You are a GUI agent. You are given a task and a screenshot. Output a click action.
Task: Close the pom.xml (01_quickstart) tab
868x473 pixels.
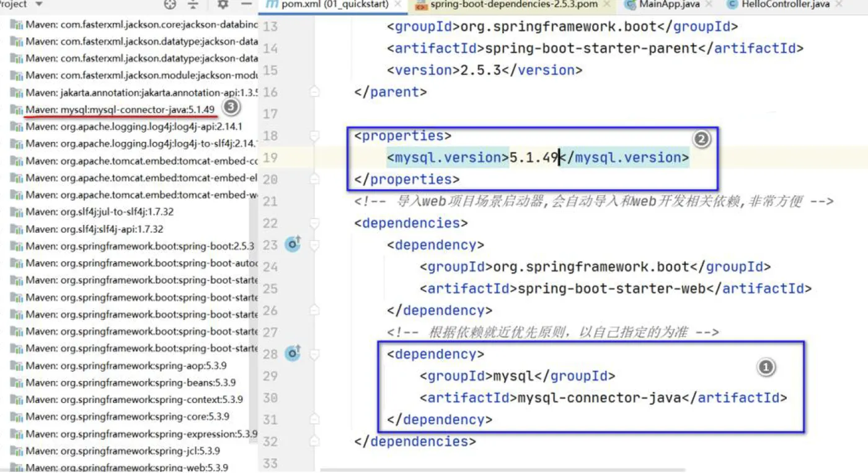399,5
